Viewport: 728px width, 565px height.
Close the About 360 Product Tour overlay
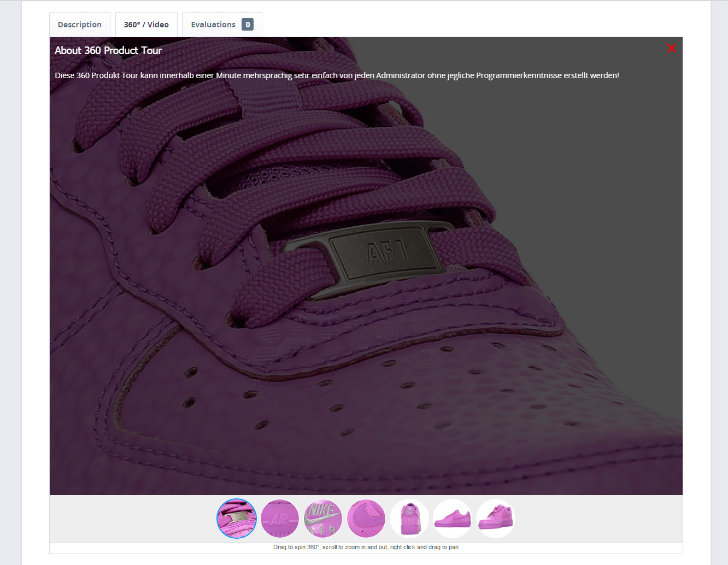click(672, 48)
